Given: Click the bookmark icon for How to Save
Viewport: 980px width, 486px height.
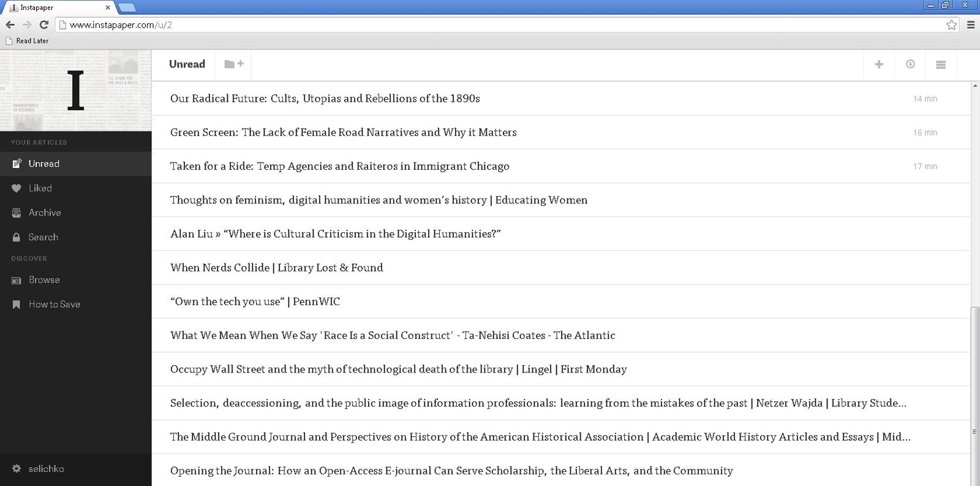Looking at the screenshot, I should [x=17, y=305].
